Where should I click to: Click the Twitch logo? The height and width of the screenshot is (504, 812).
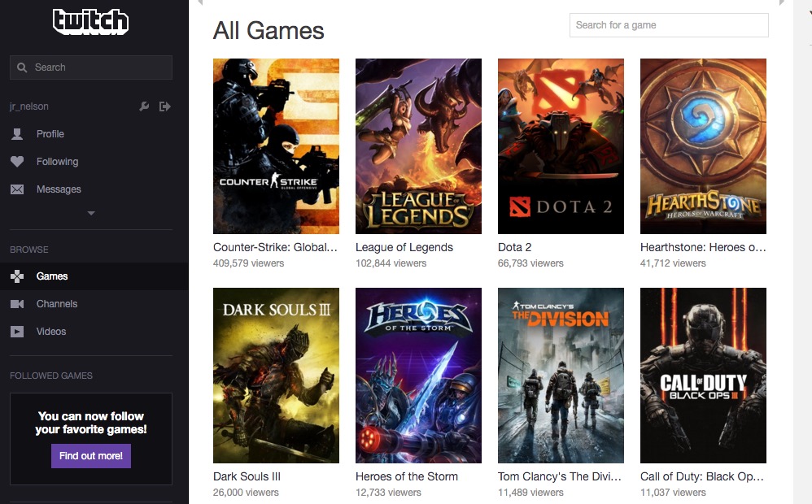pyautogui.click(x=90, y=21)
